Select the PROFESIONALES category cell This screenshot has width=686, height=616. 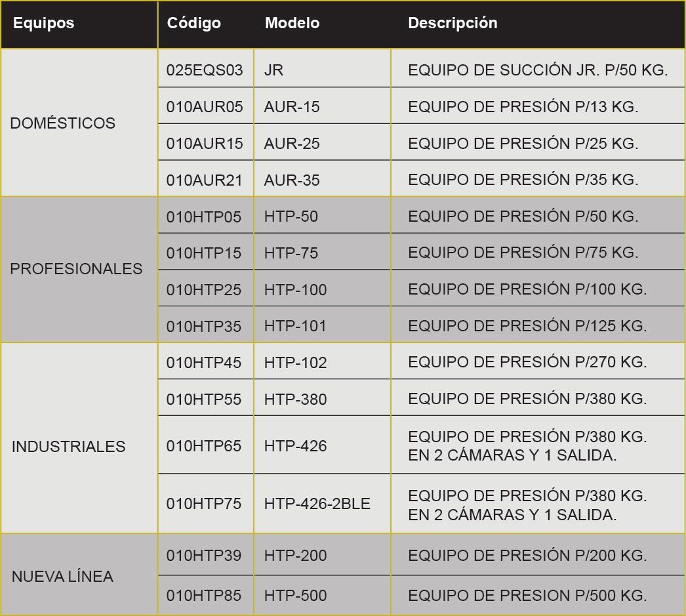[77, 269]
